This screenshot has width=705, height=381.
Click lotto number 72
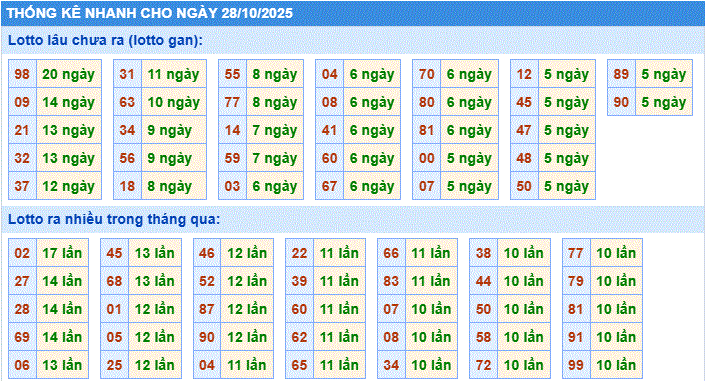[484, 365]
